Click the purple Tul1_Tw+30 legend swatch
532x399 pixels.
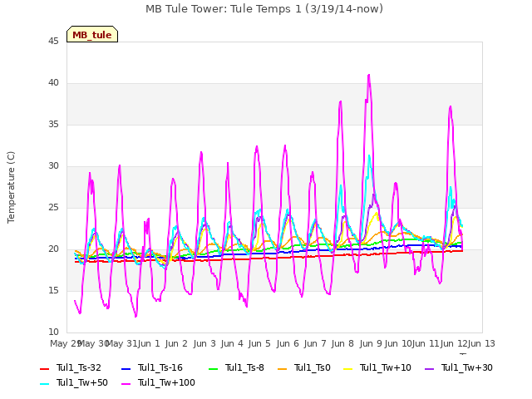(x=429, y=368)
